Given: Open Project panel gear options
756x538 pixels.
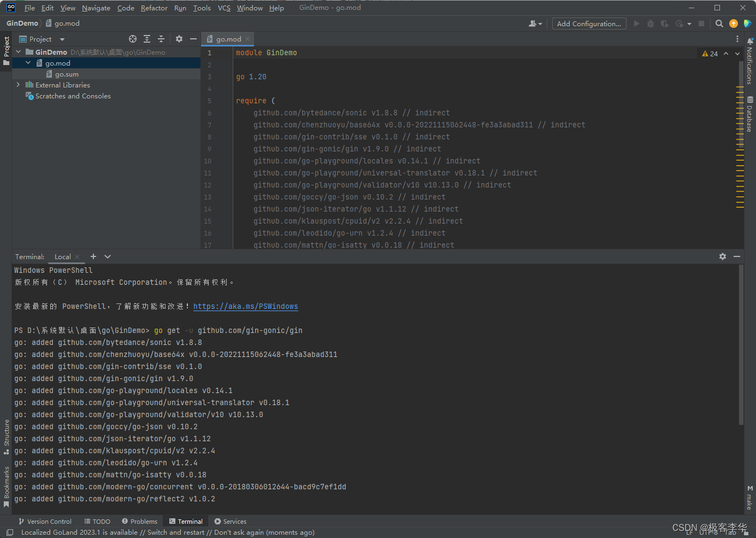Looking at the screenshot, I should [179, 39].
